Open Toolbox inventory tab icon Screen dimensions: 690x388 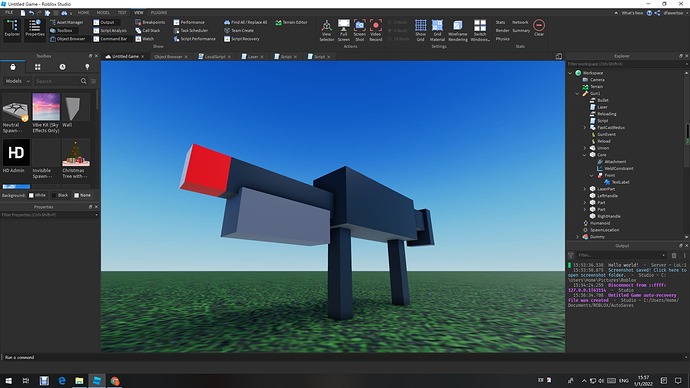pyautogui.click(x=37, y=67)
